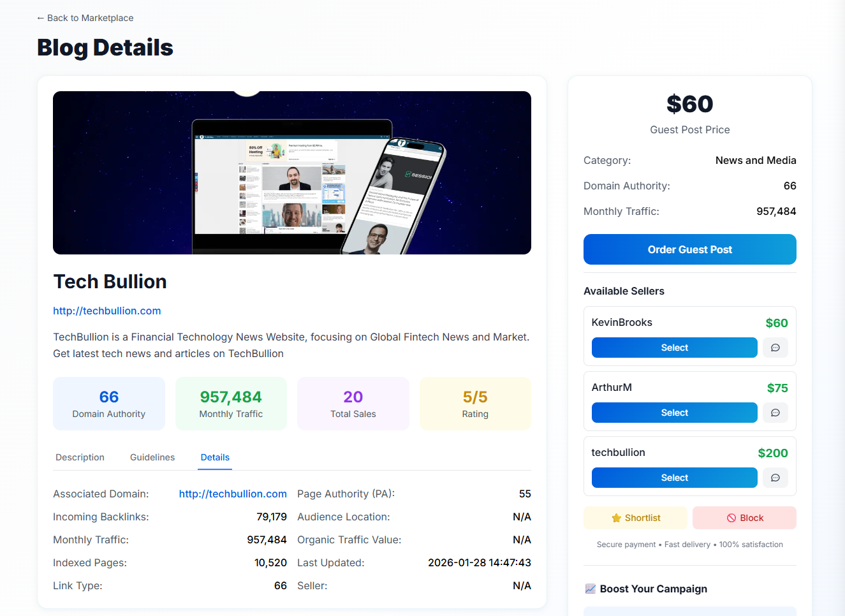Select seller techbullion at $200
845x616 pixels.
point(674,478)
